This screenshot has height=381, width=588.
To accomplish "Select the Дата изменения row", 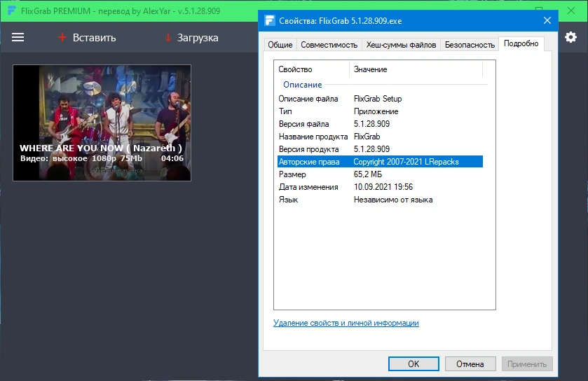I will click(380, 187).
